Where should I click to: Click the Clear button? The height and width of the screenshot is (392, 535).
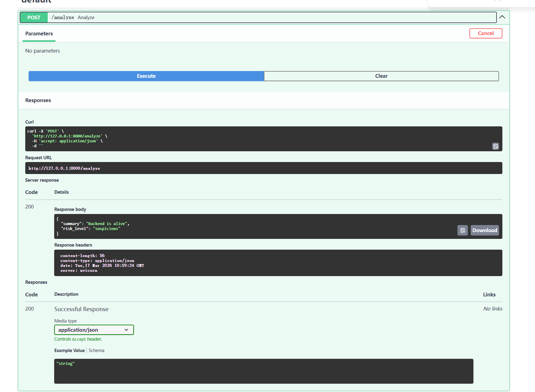[x=381, y=76]
